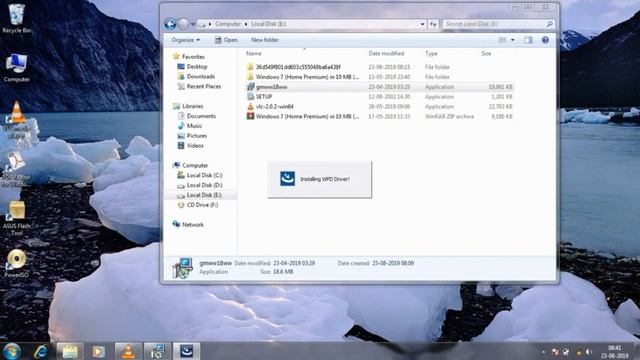640x360 pixels.
Task: Open Windows Explorer taskbar button
Action: [70, 351]
